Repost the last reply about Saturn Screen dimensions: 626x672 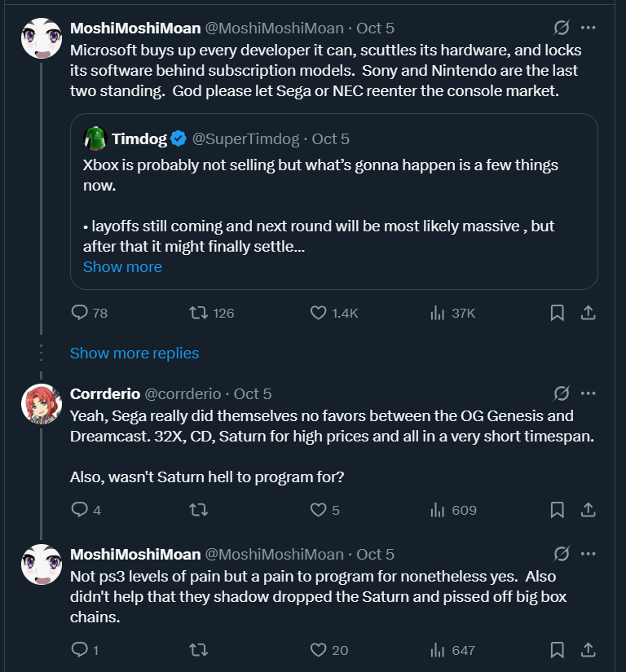[197, 649]
